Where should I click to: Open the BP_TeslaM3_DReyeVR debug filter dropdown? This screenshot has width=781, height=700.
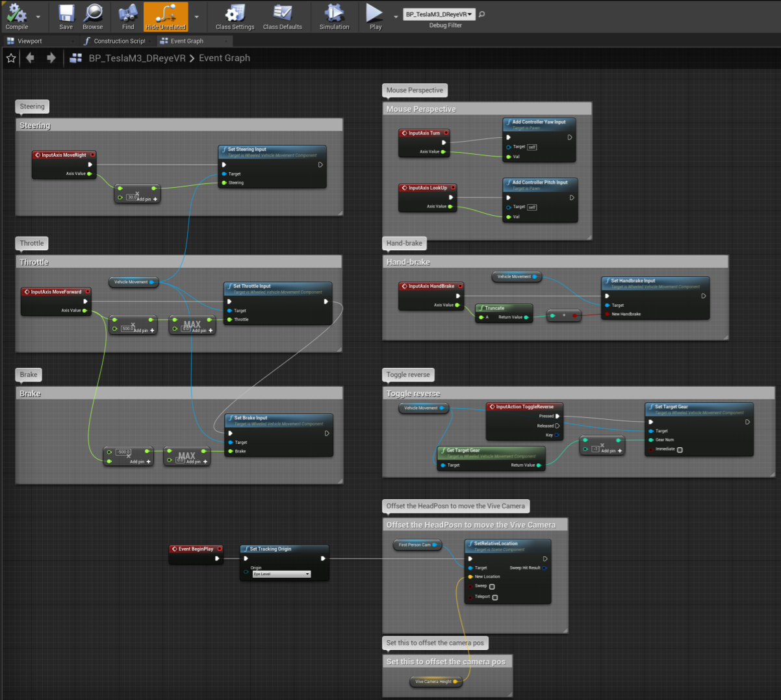[x=439, y=14]
